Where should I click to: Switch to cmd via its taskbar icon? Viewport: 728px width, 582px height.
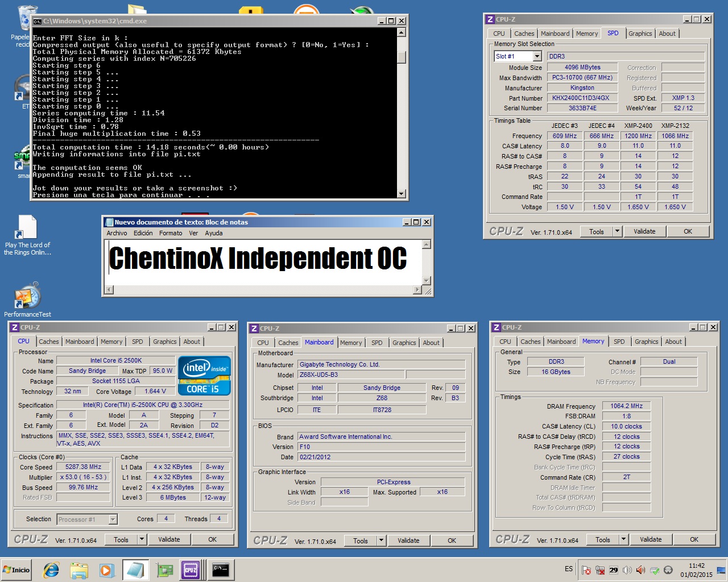click(x=220, y=569)
